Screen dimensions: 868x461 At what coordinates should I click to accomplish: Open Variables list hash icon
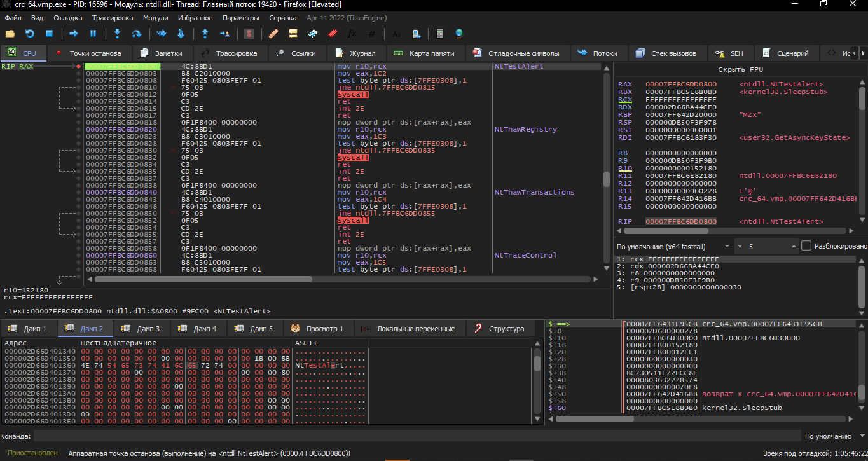(371, 33)
